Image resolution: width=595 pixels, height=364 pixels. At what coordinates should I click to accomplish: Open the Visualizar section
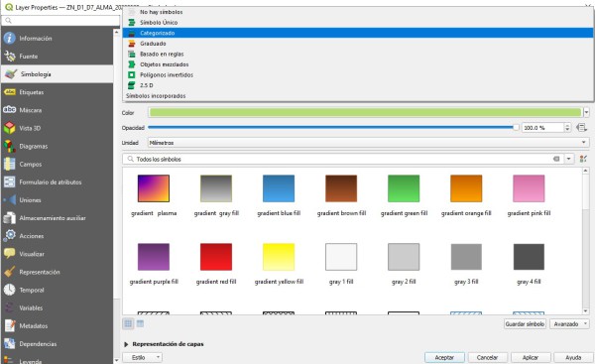pyautogui.click(x=57, y=254)
